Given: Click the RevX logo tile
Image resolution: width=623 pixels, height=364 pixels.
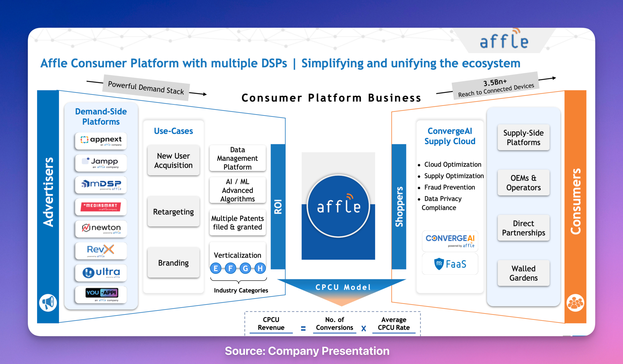Looking at the screenshot, I should pos(101,251).
